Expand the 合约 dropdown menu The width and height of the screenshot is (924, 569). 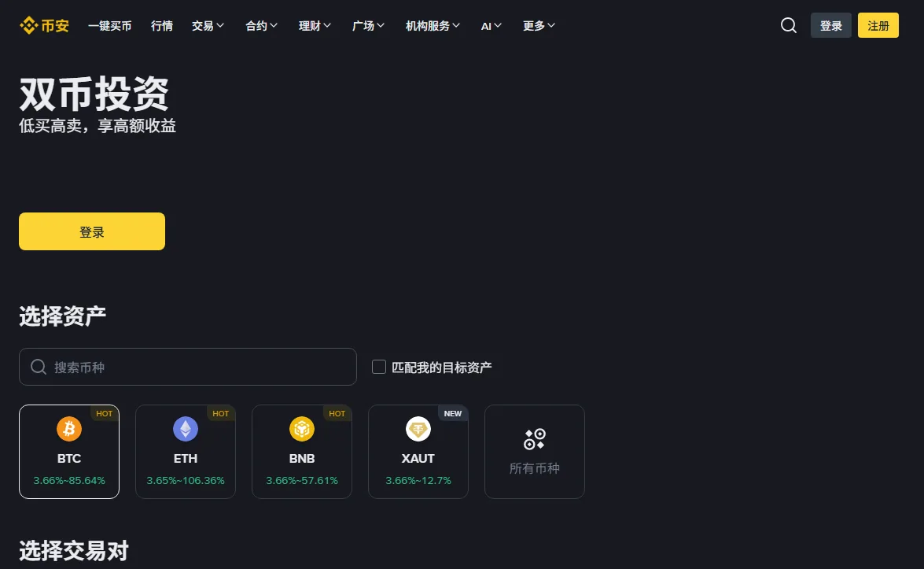262,25
